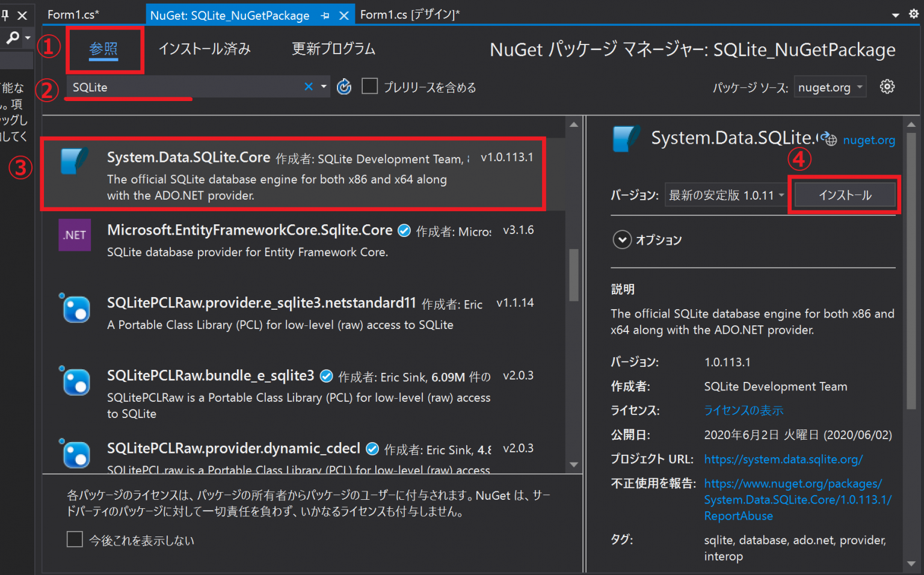Switch to the インストール済み tab
This screenshot has width=924, height=575.
pos(205,49)
